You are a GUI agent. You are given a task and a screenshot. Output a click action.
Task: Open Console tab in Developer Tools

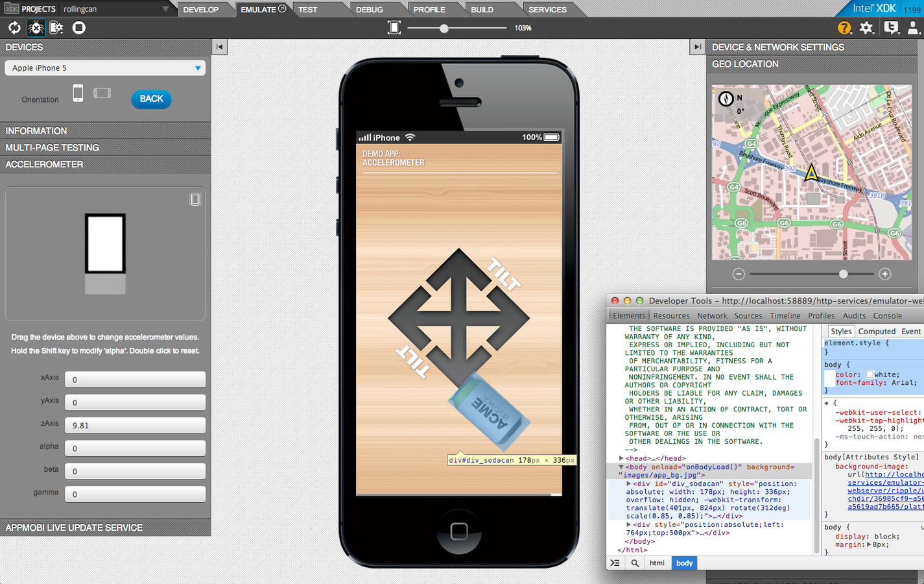coord(888,316)
